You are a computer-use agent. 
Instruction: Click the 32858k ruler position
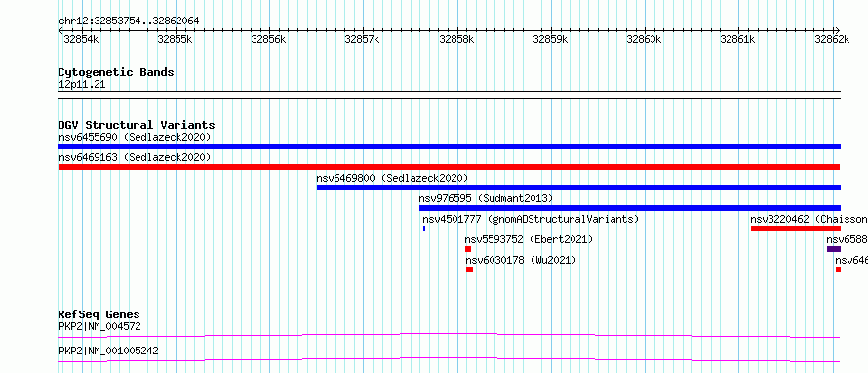click(x=456, y=39)
